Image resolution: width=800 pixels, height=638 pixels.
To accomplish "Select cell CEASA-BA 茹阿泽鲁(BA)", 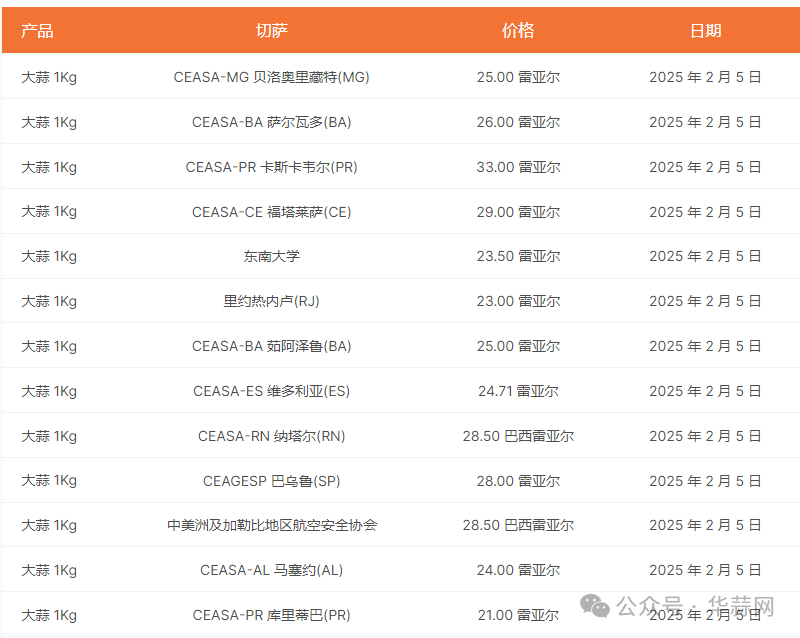I will point(271,346).
